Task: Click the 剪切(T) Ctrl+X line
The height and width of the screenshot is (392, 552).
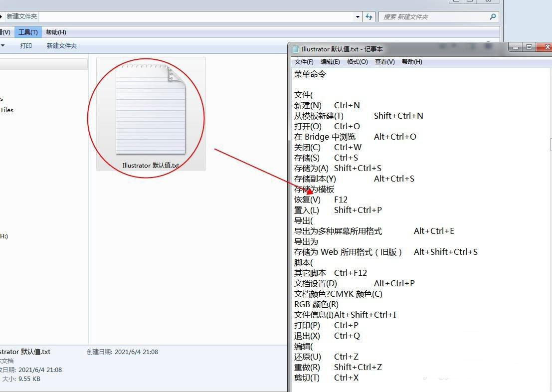Action: pyautogui.click(x=327, y=378)
